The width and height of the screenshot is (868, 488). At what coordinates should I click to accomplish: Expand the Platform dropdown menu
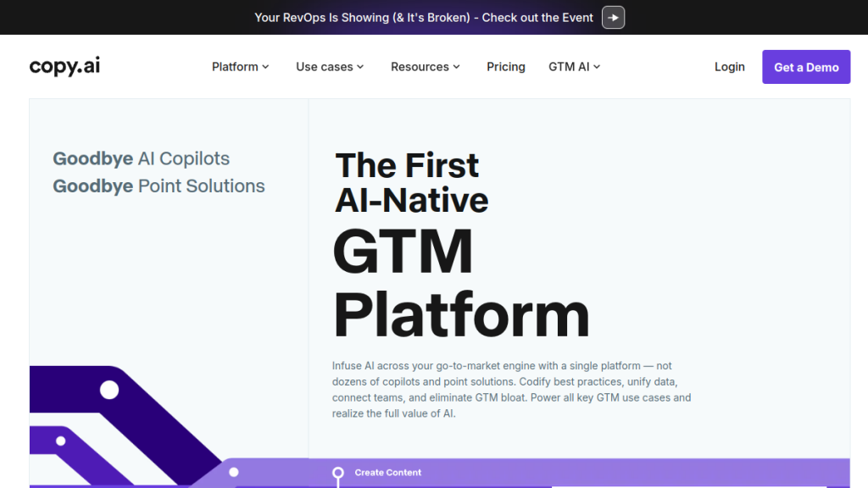(x=240, y=67)
